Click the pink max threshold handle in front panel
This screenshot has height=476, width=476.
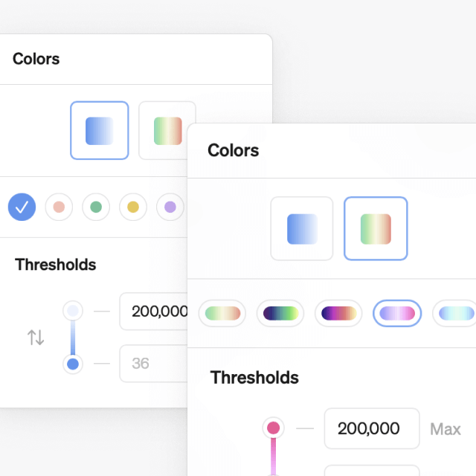(x=273, y=428)
